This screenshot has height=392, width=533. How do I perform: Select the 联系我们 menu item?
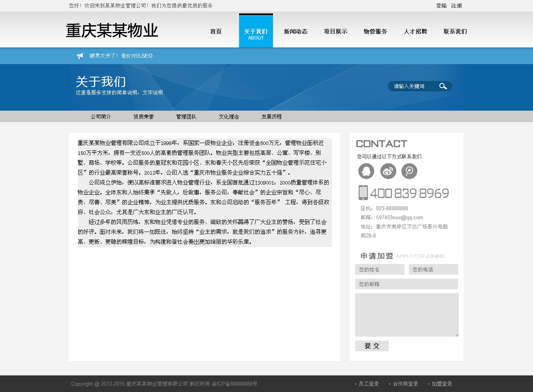point(455,32)
